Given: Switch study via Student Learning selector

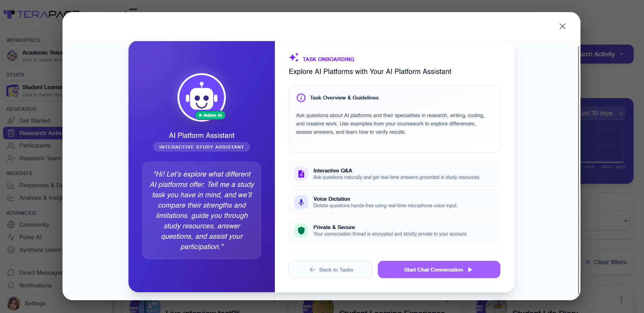Looking at the screenshot, I should 33,91.
